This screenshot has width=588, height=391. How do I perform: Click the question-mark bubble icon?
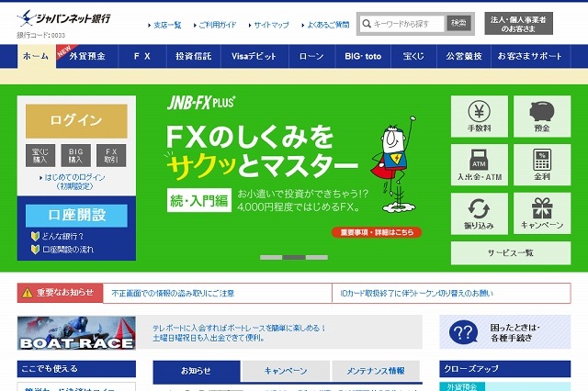(463, 332)
